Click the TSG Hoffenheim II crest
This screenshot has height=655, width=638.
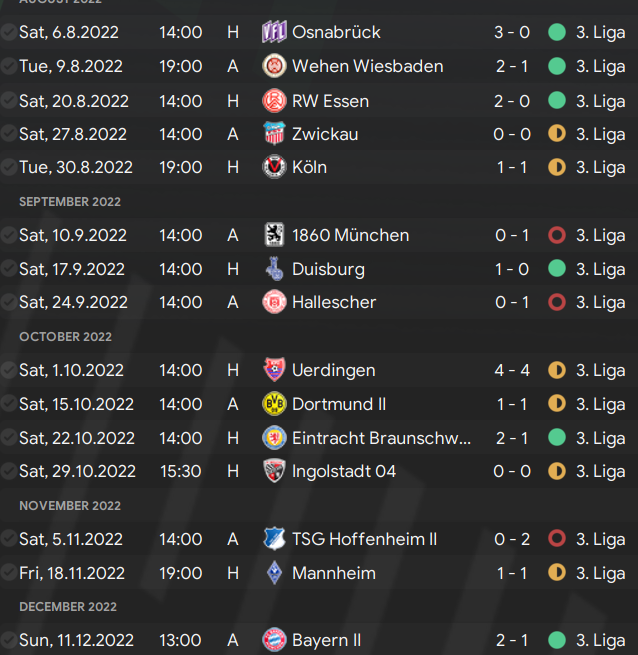274,539
